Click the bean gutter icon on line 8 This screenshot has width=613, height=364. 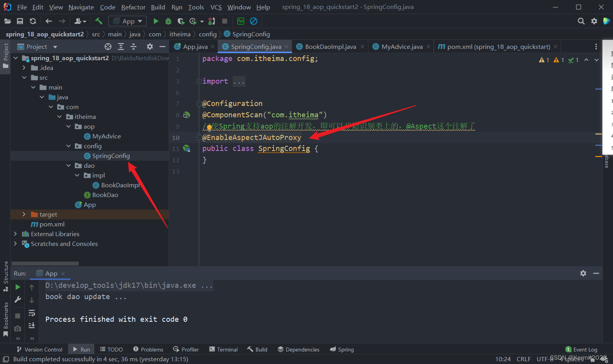click(x=187, y=115)
